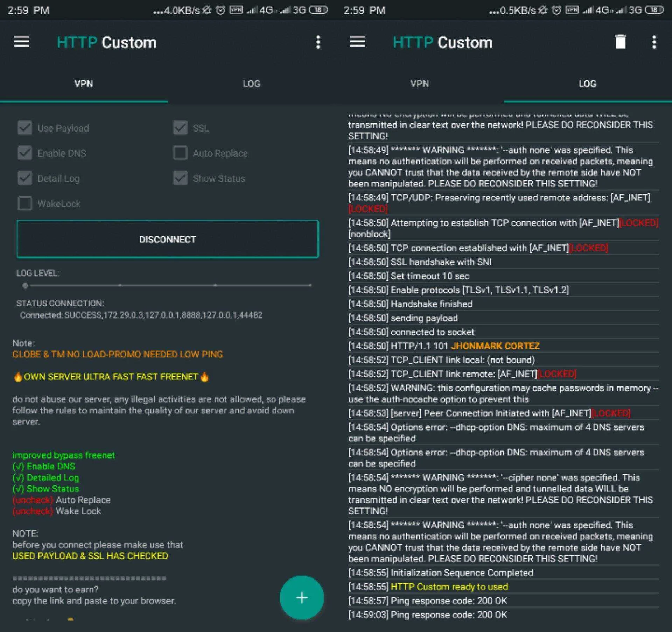
Task: Tap the 14:59:03 Ping response log entry
Action: tap(503, 615)
